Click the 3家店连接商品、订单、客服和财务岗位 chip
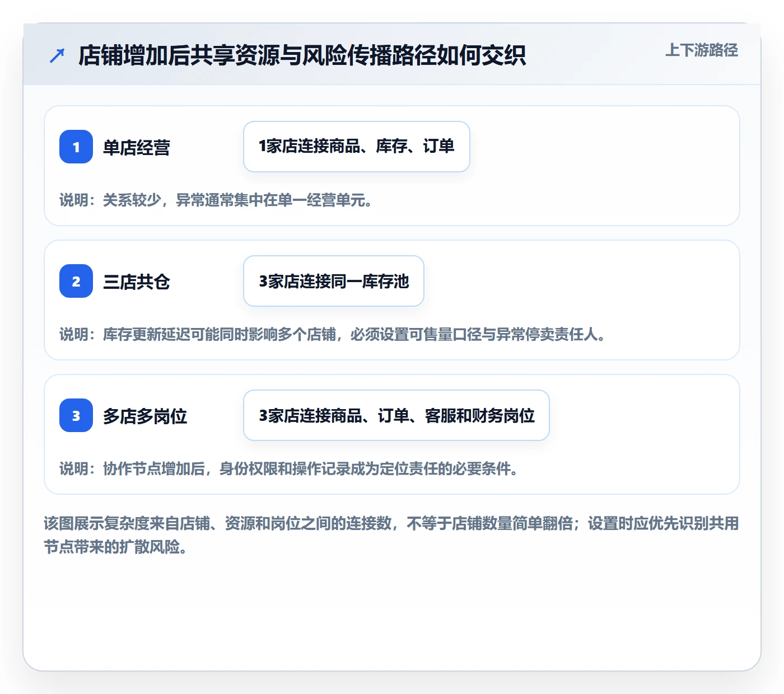The width and height of the screenshot is (784, 694). click(x=396, y=415)
